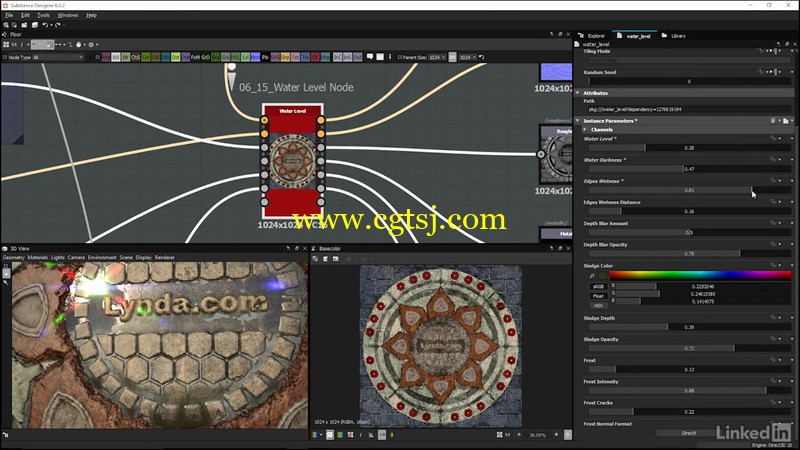
Task: Open the File menu
Action: click(x=9, y=15)
